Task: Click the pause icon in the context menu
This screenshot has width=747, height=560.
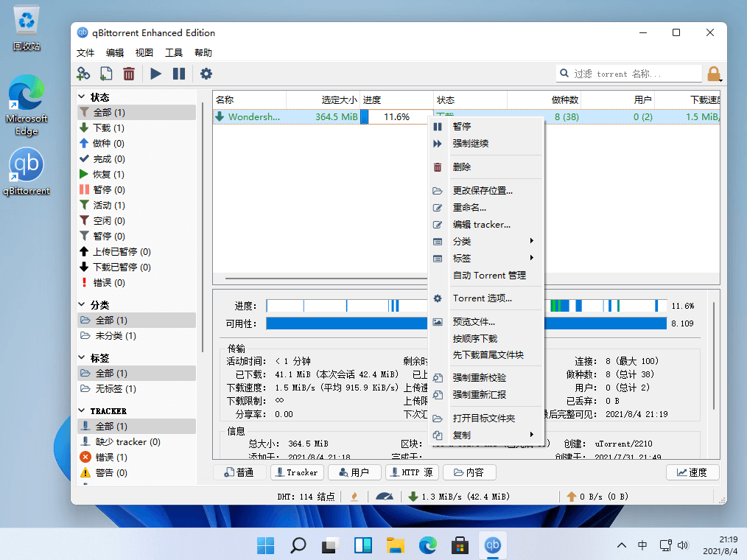Action: coord(438,126)
